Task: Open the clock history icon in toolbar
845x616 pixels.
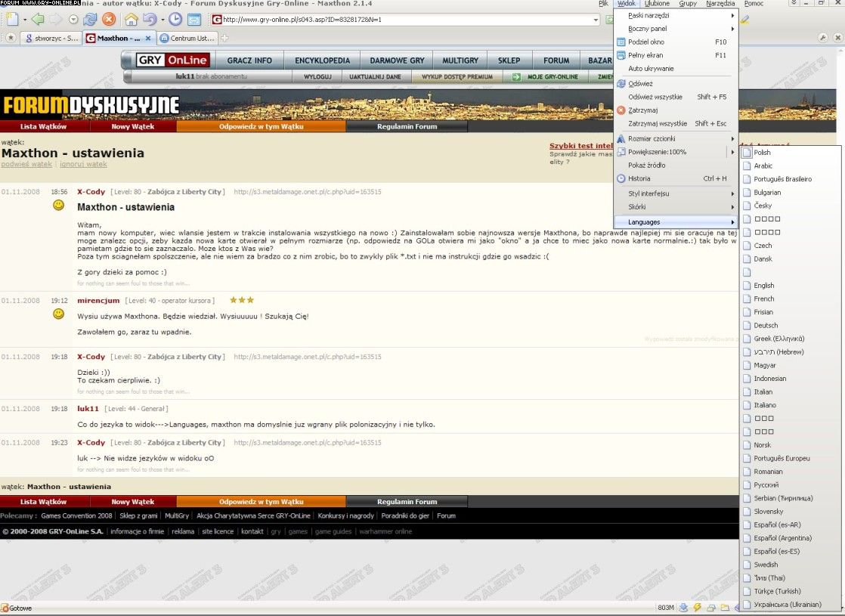Action: [x=175, y=20]
